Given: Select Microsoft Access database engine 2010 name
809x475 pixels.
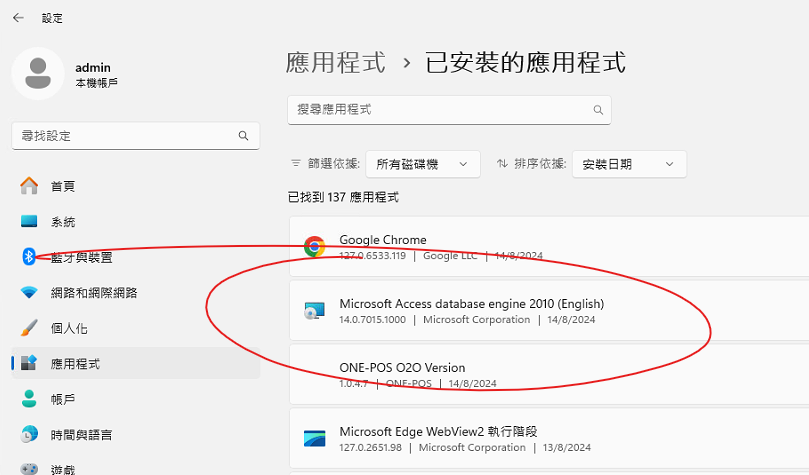Looking at the screenshot, I should (x=472, y=303).
